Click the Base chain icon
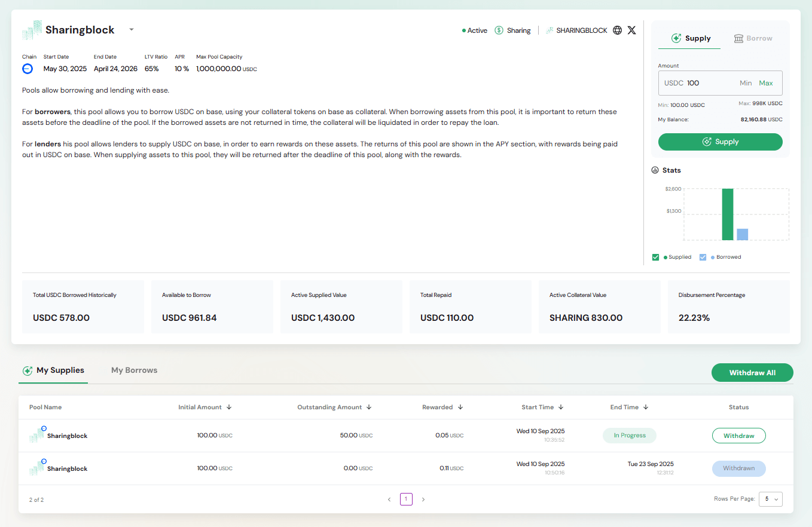 pyautogui.click(x=28, y=69)
